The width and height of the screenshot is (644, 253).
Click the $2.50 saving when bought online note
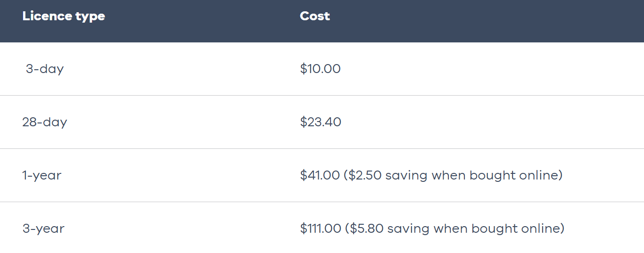(453, 175)
